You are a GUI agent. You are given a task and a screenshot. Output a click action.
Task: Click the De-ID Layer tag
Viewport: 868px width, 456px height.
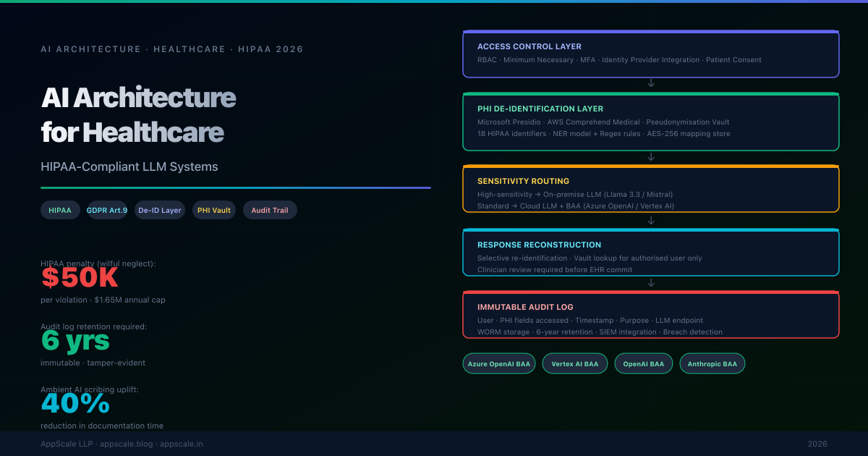[160, 210]
